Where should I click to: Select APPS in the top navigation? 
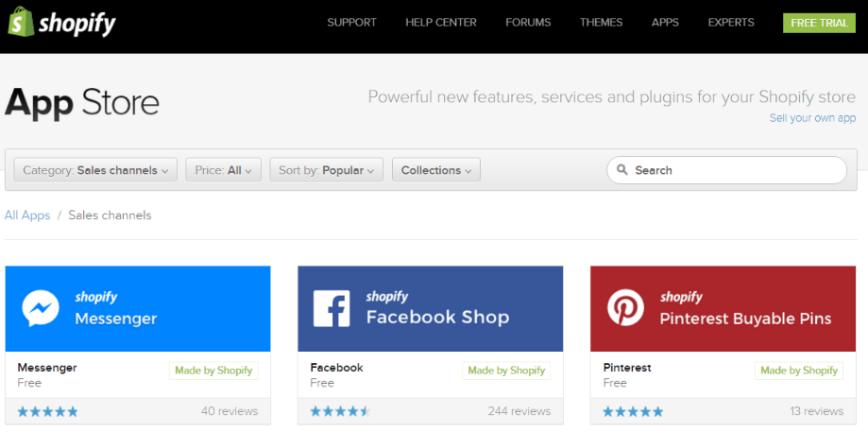click(665, 23)
